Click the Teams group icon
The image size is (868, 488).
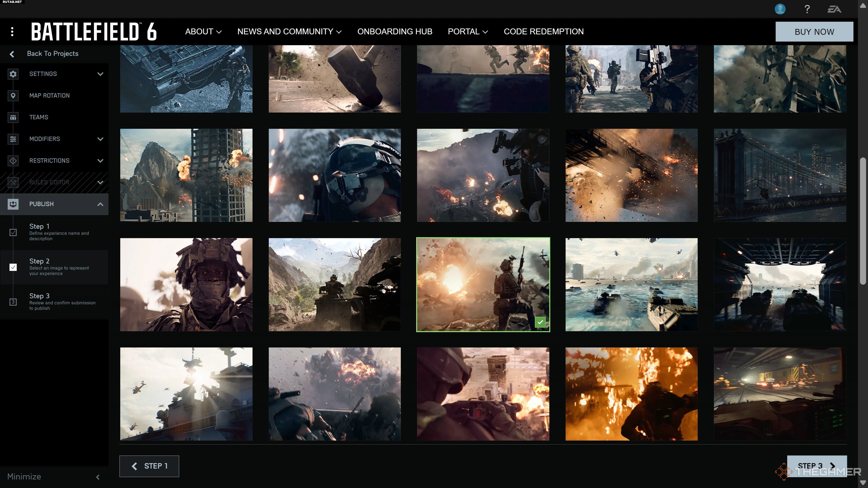pos(13,117)
